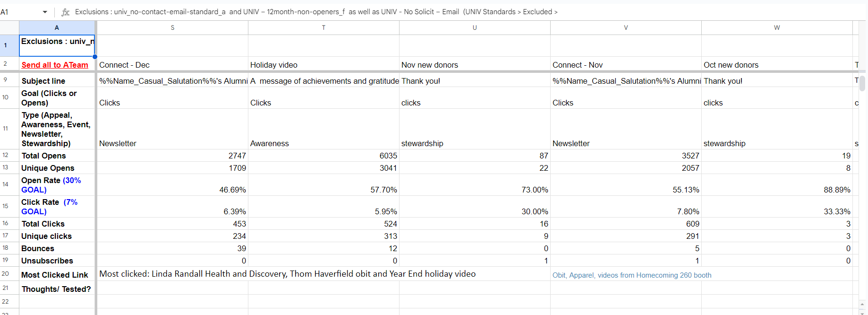Select the 'Thoughts/ Tested?' row label

[57, 289]
